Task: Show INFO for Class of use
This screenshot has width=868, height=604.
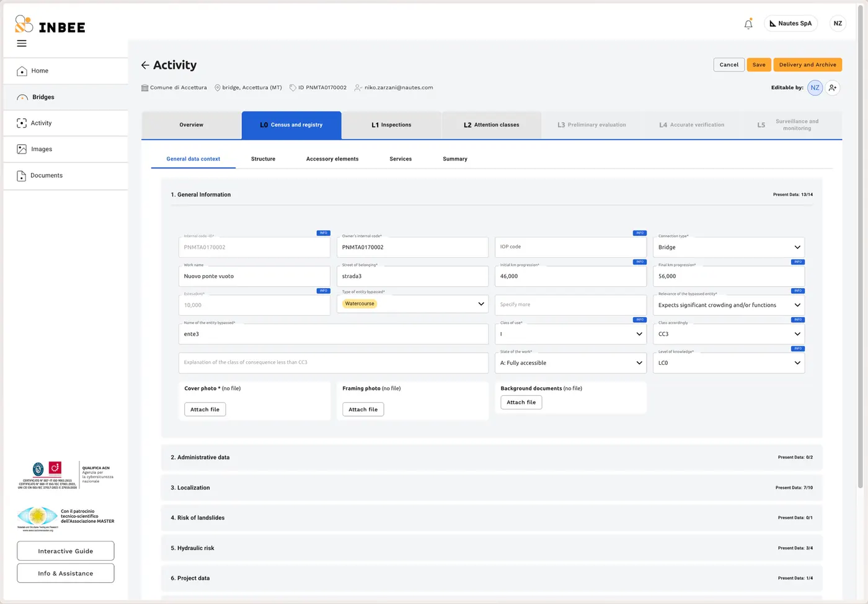Action: pyautogui.click(x=640, y=320)
